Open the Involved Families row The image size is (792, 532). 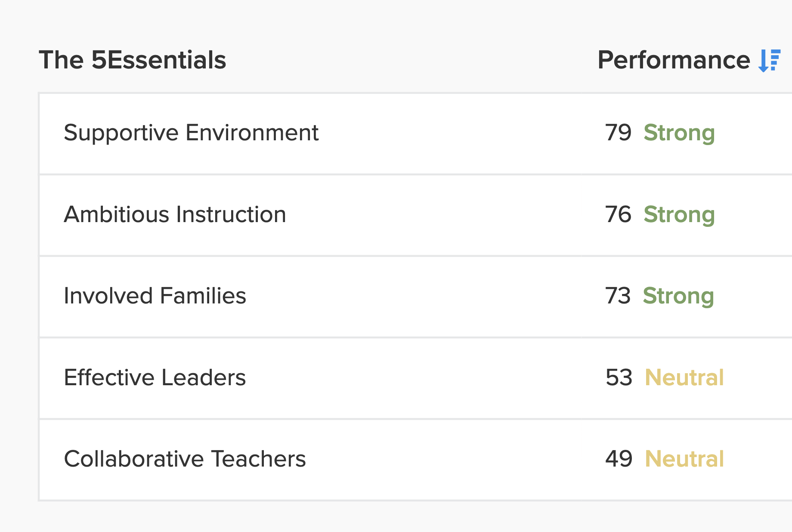point(416,297)
